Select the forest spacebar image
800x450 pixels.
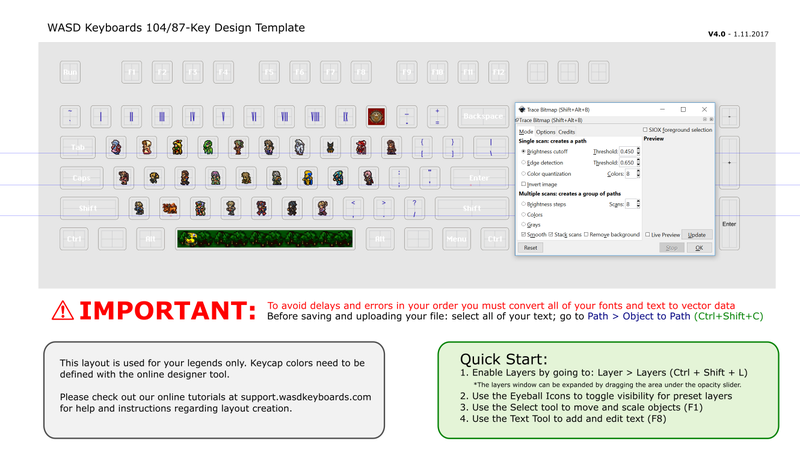(x=265, y=239)
